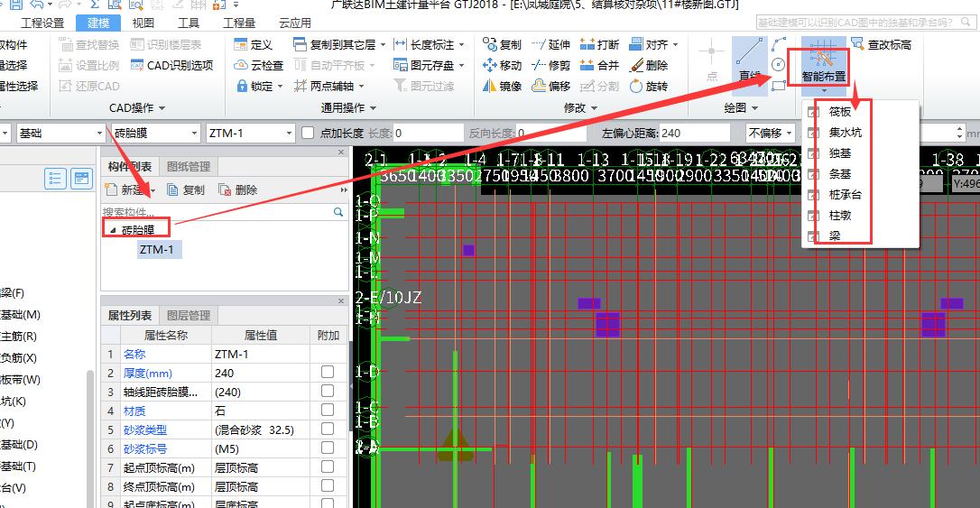
Task: Select the rectangle drawing tool
Action: tap(779, 86)
